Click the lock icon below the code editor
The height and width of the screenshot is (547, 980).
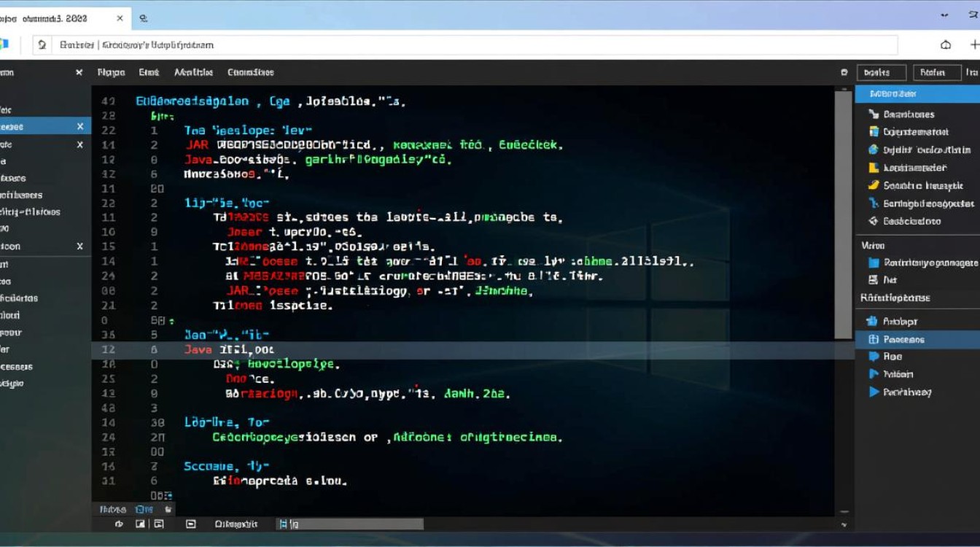click(x=168, y=509)
